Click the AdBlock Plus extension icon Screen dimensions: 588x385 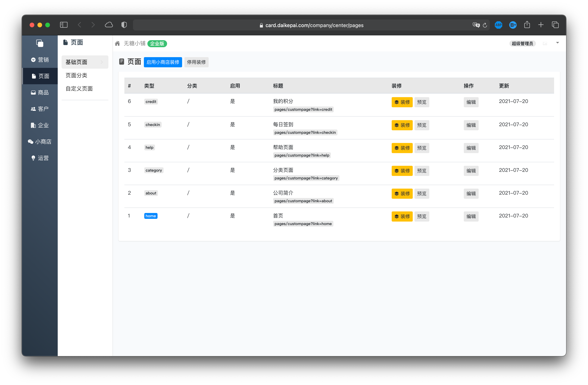[x=498, y=25]
